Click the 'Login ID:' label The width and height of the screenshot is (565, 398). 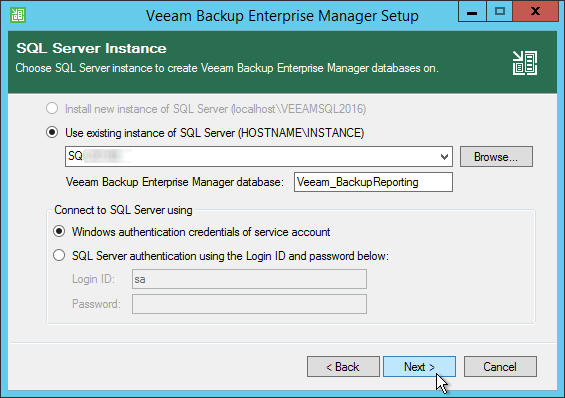[x=93, y=279]
